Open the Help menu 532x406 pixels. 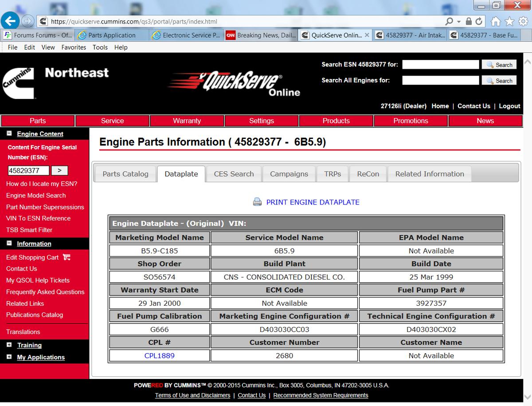[x=121, y=47]
